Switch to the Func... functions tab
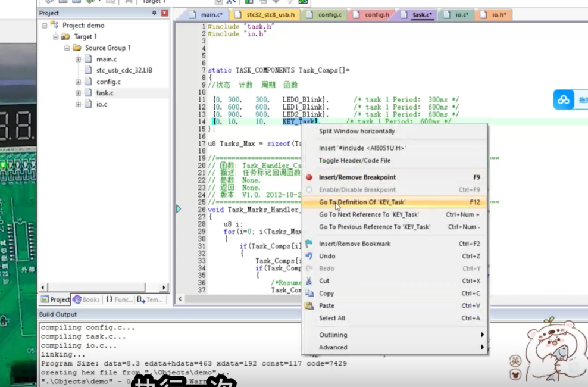The width and height of the screenshot is (588, 387). (x=120, y=299)
